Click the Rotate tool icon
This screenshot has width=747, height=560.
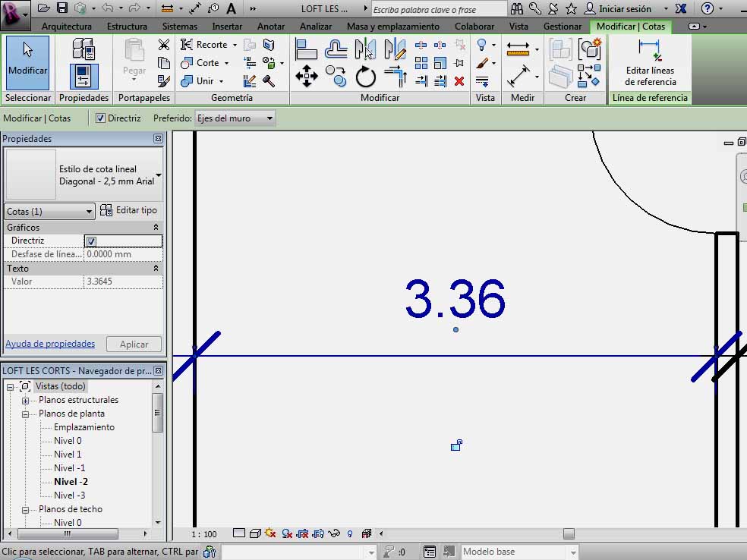click(366, 76)
